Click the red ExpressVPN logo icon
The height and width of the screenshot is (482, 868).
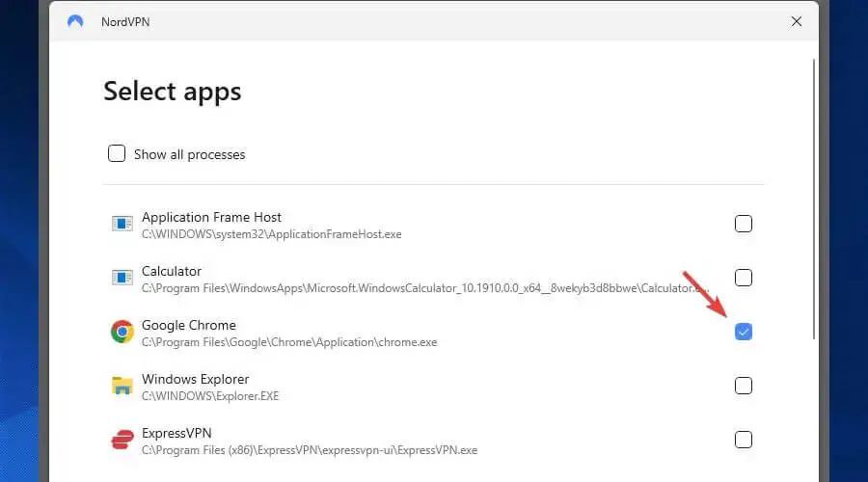click(121, 441)
